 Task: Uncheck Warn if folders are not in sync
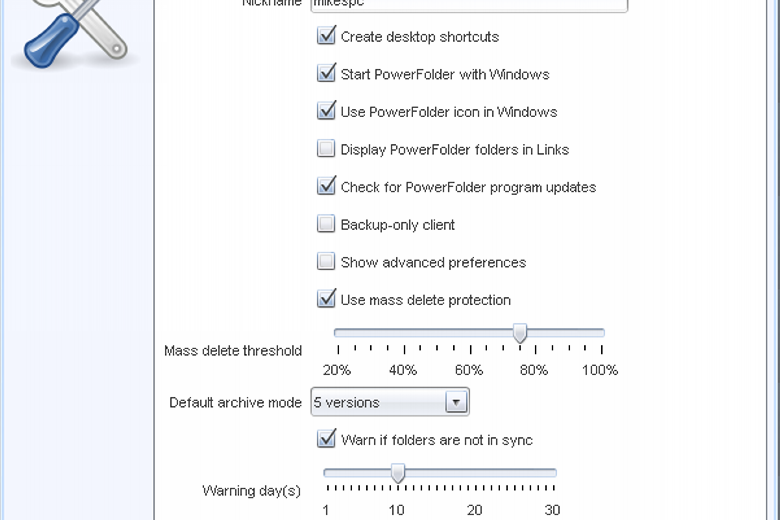click(x=326, y=439)
